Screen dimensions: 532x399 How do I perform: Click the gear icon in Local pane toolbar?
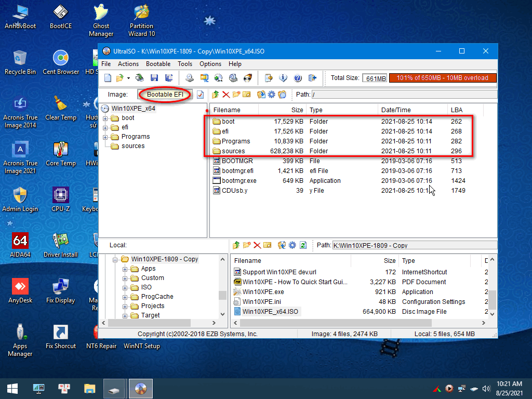coord(292,245)
